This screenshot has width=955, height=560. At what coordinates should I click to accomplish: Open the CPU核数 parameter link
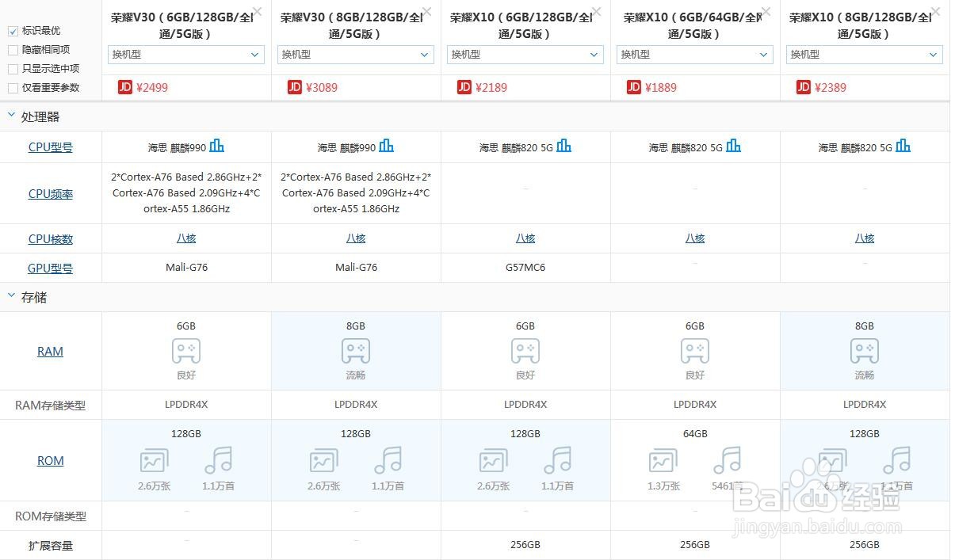tap(51, 239)
